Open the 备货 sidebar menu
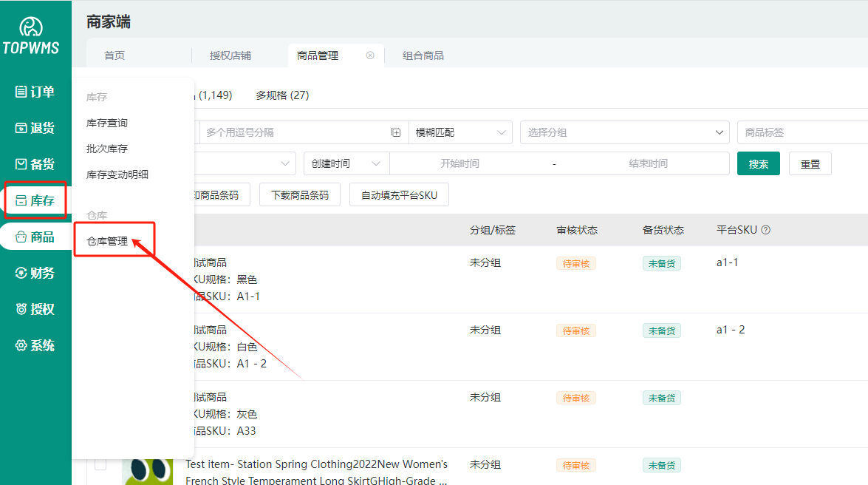The image size is (868, 485). (x=35, y=164)
